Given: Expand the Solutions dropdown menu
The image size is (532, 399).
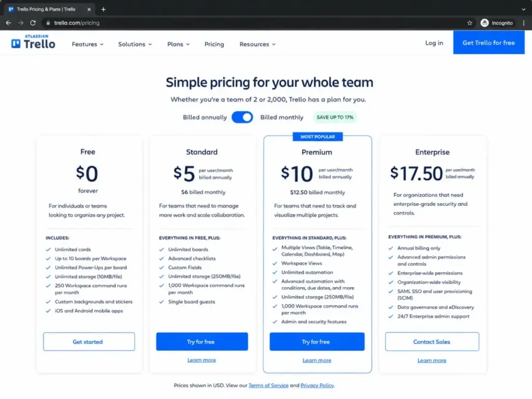Looking at the screenshot, I should pyautogui.click(x=135, y=44).
